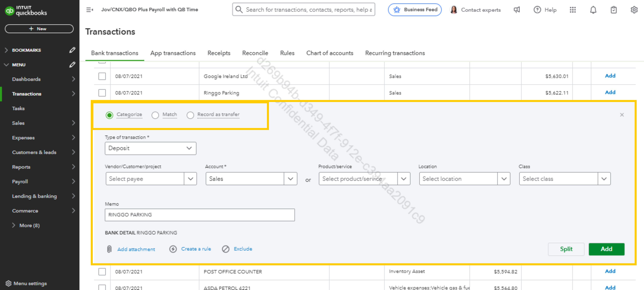Open the Product/service dropdown arrow
This screenshot has height=290, width=644.
404,179
